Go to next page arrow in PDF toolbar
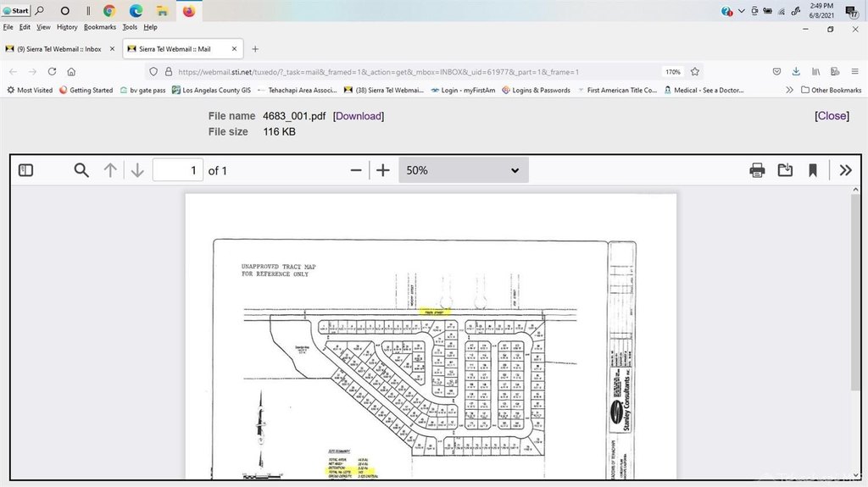This screenshot has height=487, width=868. point(137,170)
